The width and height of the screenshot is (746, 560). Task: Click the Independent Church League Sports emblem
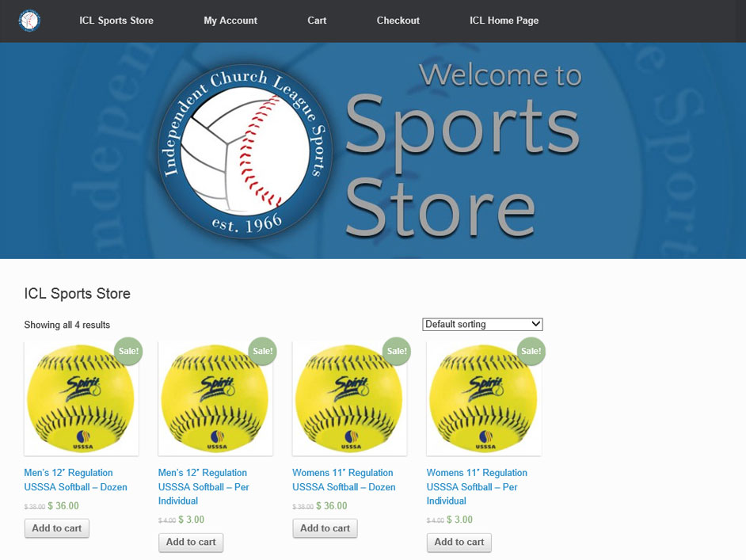click(x=245, y=152)
